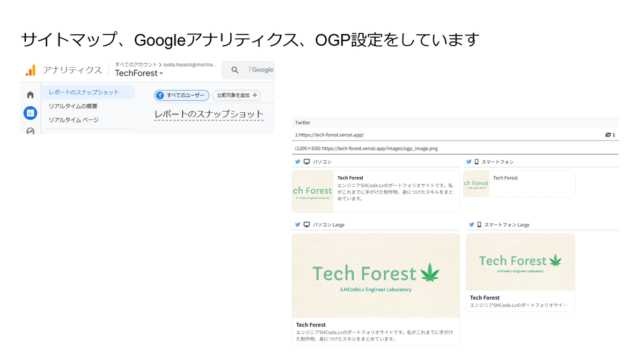Click the monitor icon beside パソコン Large
644x362 pixels.
306,225
